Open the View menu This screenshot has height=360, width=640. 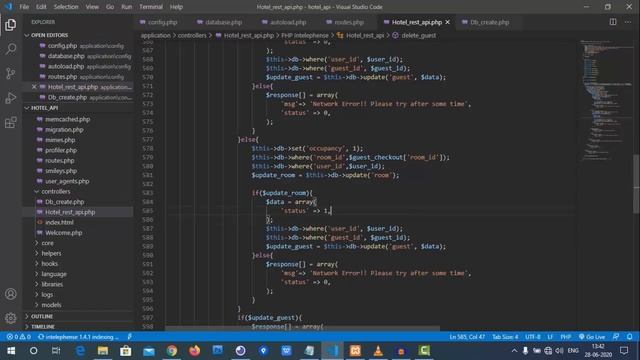[x=92, y=7]
